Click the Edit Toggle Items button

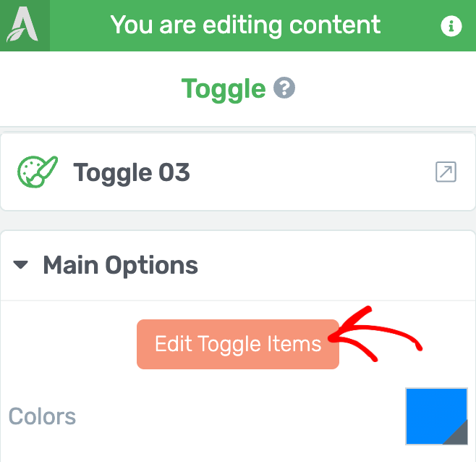point(238,344)
